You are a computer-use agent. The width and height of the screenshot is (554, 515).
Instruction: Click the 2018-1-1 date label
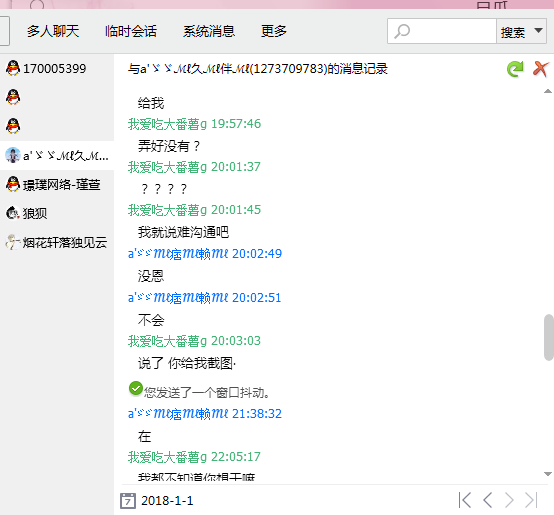point(167,501)
